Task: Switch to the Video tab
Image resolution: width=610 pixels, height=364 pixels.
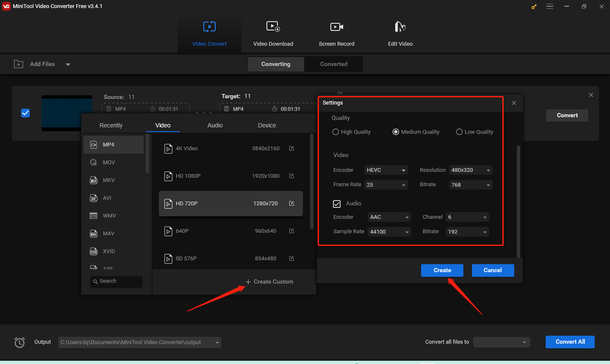Action: [163, 125]
